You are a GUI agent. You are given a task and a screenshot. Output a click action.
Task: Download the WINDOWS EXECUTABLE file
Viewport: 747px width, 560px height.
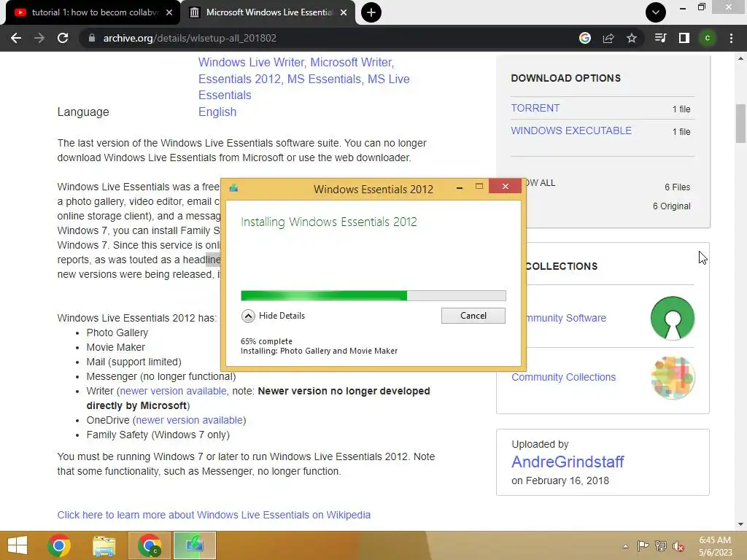(x=571, y=131)
